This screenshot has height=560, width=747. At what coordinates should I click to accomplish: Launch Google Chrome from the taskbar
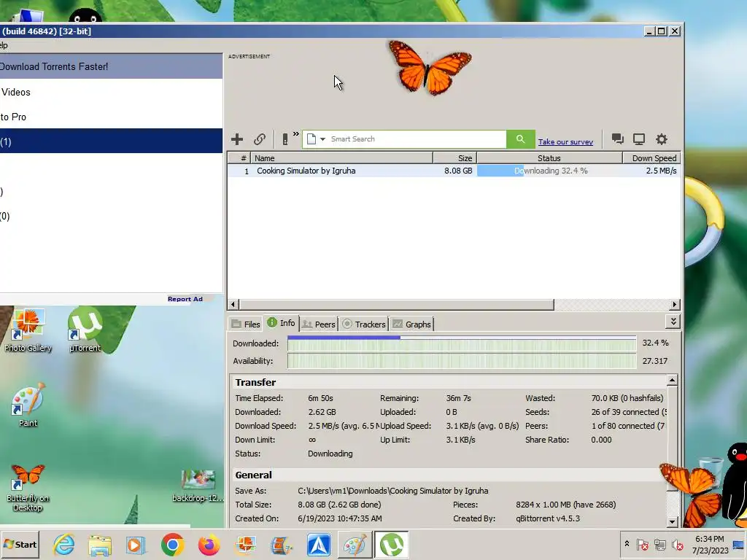(x=172, y=544)
